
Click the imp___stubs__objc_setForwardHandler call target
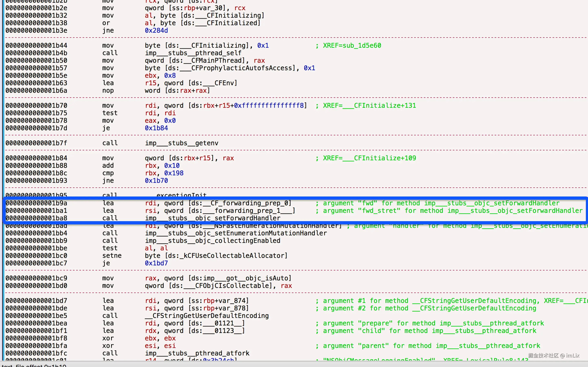[212, 218]
